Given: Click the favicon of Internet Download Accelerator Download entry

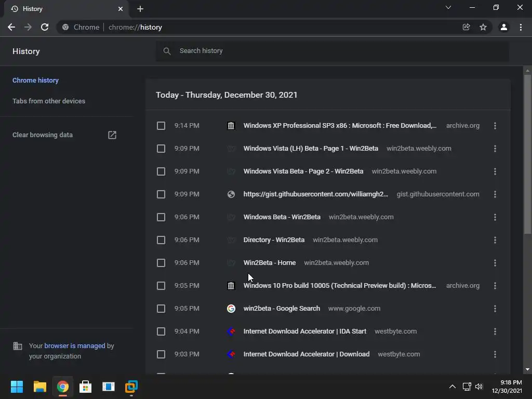Looking at the screenshot, I should [x=231, y=354].
